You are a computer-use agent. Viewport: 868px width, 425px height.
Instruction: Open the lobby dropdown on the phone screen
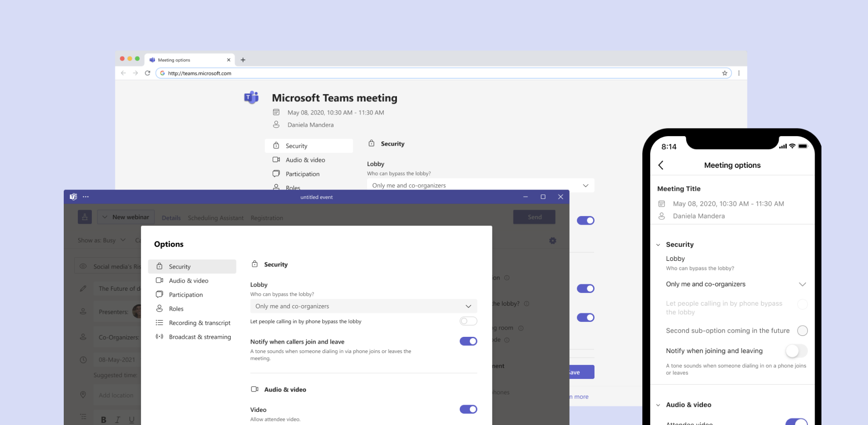click(x=736, y=284)
